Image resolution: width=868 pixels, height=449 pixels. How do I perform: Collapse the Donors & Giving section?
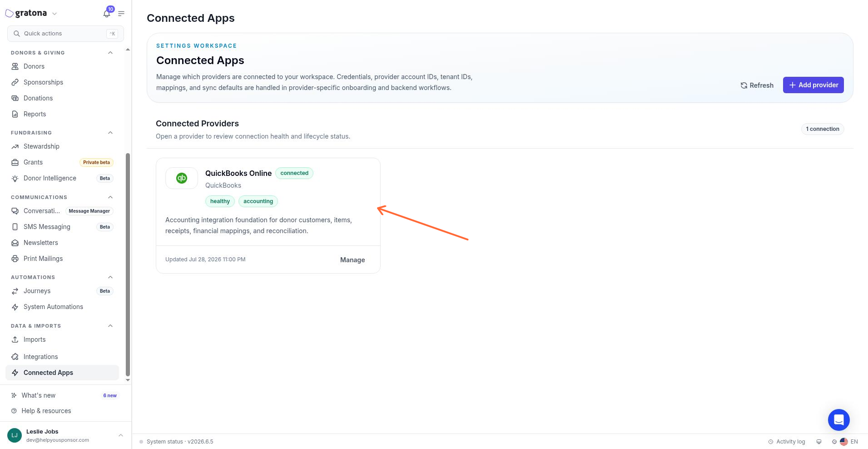click(110, 53)
